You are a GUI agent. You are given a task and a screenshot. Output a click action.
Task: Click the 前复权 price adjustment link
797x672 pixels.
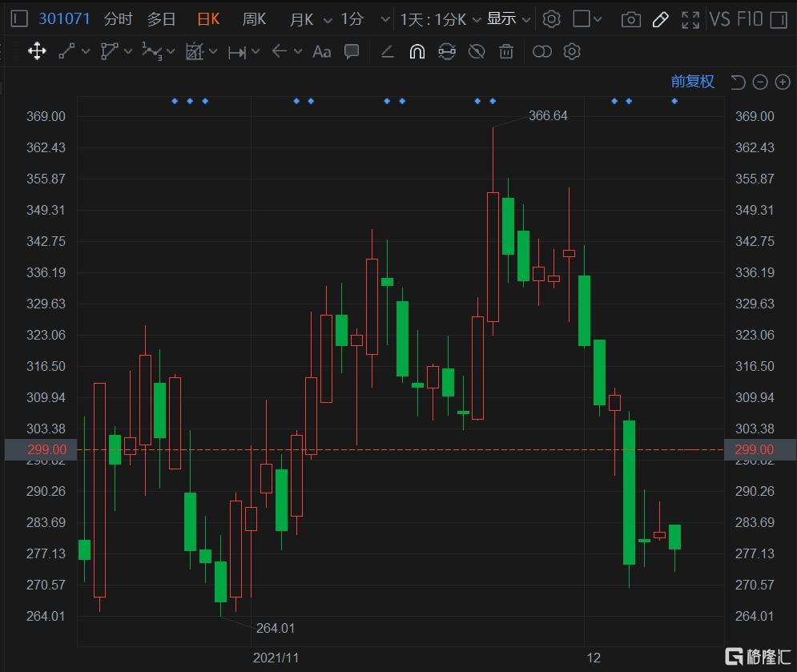click(692, 82)
